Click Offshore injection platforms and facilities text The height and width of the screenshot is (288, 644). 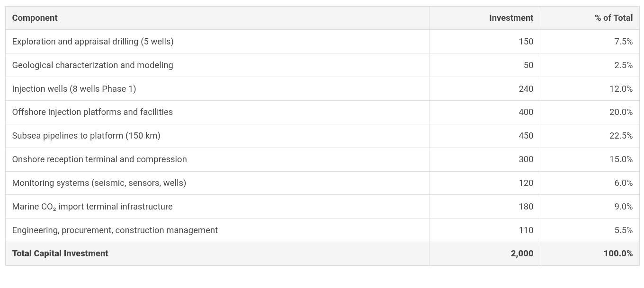point(92,112)
